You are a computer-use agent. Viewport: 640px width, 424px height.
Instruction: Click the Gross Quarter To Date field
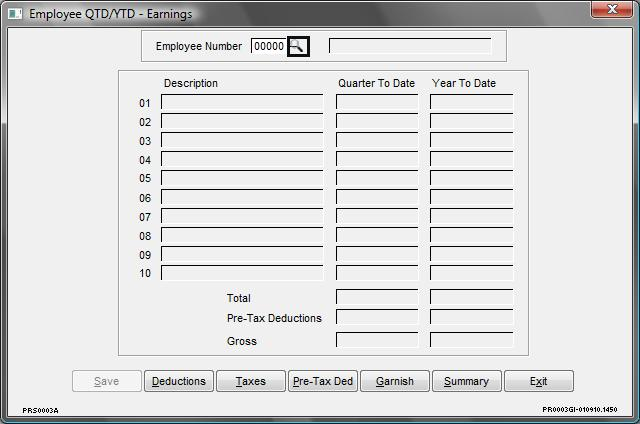coord(377,340)
